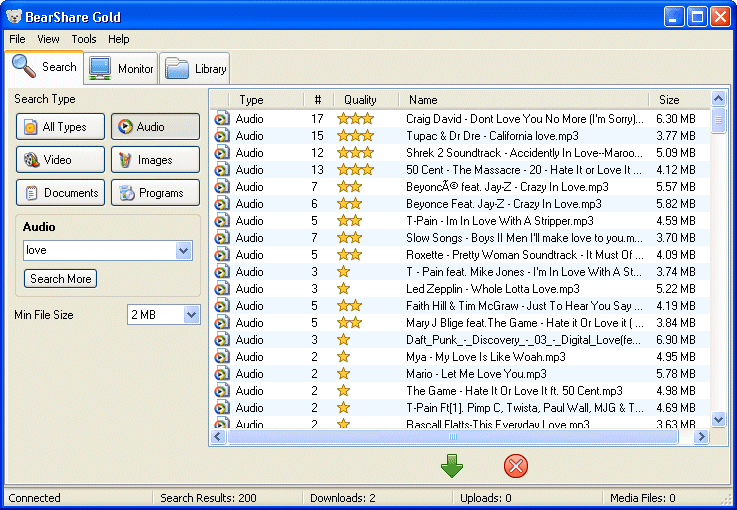
Task: Open the Help menu
Action: [x=118, y=39]
